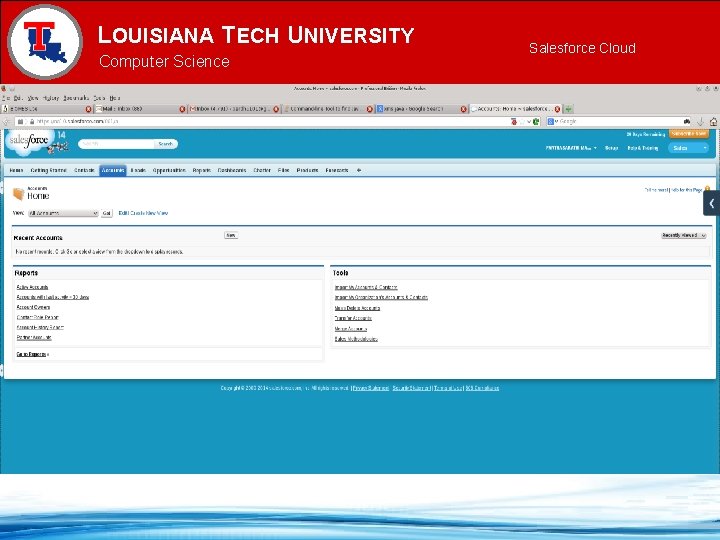
Task: Click the browser Home icon
Action: click(713, 122)
